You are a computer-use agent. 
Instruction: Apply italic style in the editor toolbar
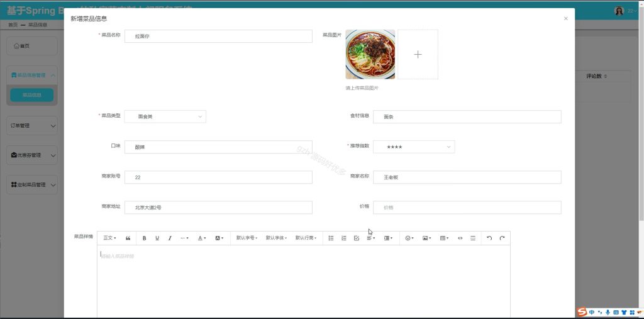[x=170, y=238]
